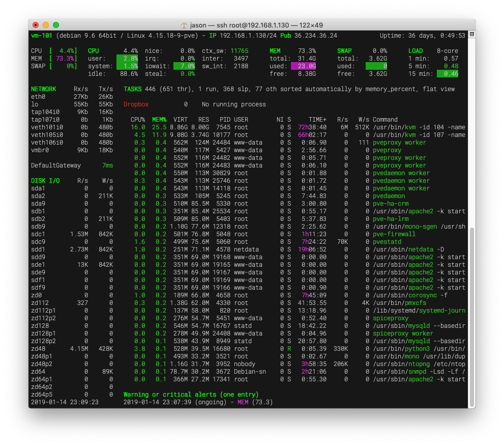Click the '/usr/bin/pmxcfs' command
504x446 pixels.
point(400,303)
